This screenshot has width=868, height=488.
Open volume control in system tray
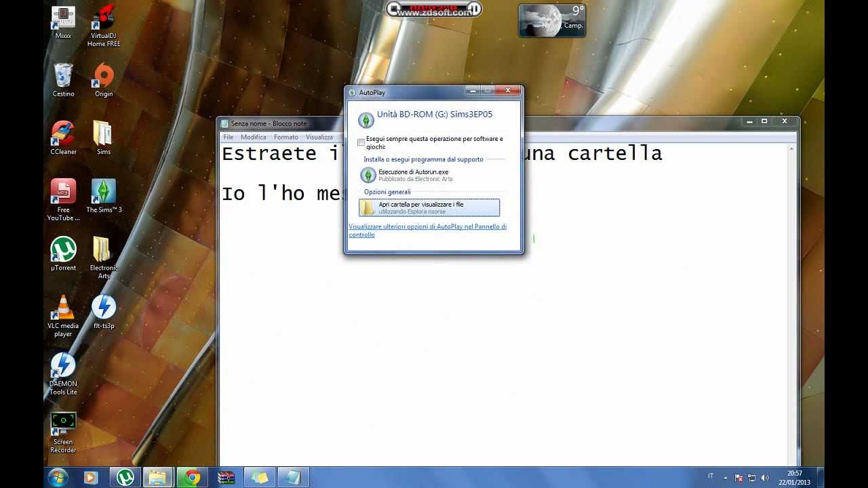coord(765,478)
